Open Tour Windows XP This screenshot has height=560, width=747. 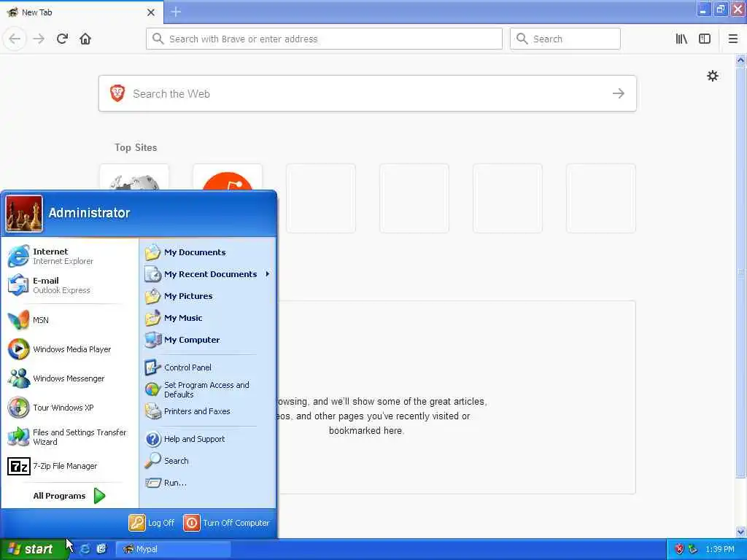coord(70,408)
